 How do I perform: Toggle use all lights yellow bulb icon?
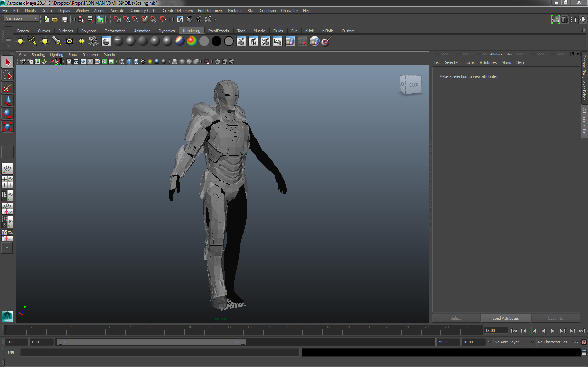coord(150,61)
